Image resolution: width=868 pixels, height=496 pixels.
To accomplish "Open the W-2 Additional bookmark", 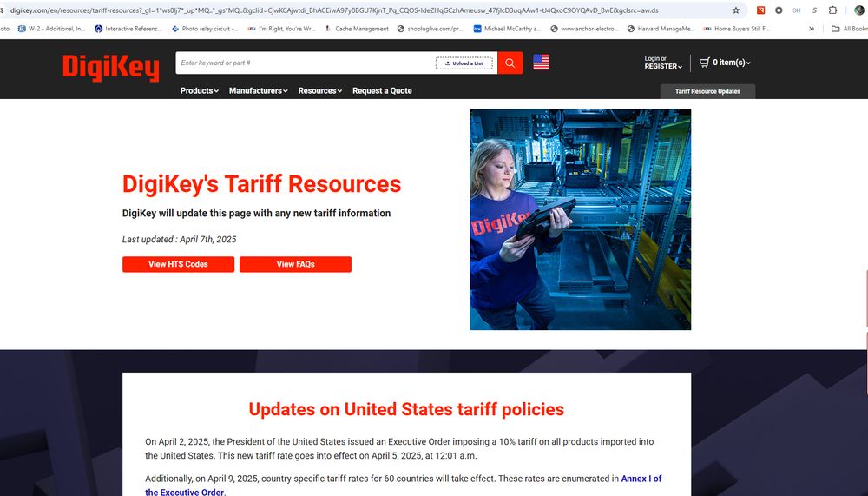I will pos(52,29).
